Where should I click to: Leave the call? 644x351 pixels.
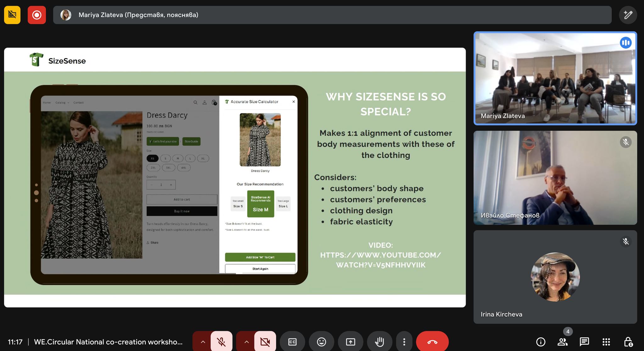pyautogui.click(x=432, y=342)
